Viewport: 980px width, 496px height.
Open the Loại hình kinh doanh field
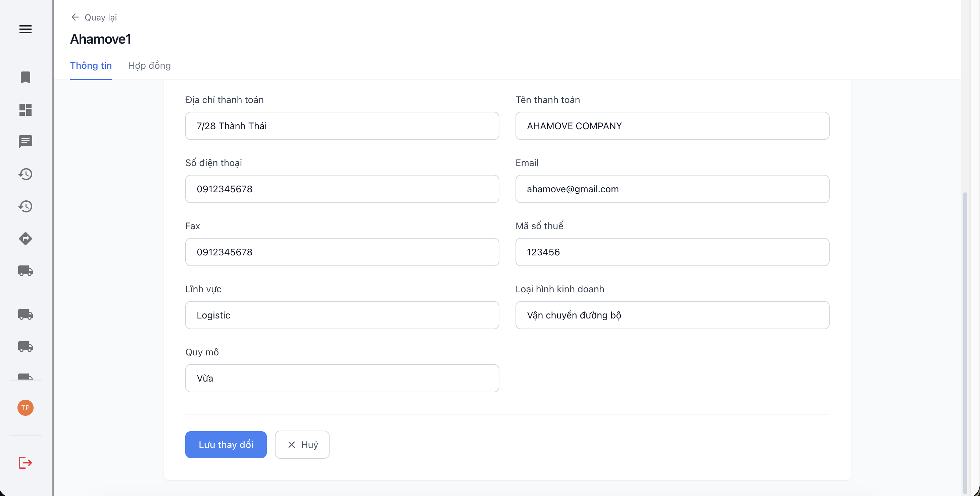(x=672, y=315)
